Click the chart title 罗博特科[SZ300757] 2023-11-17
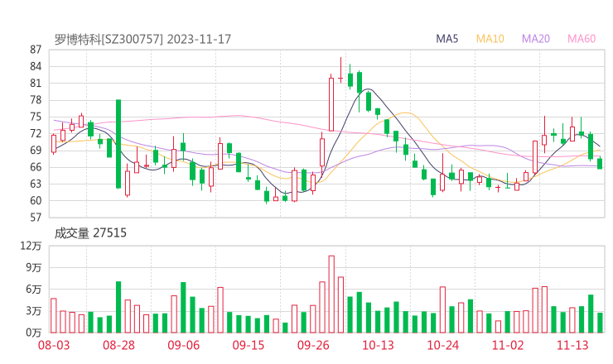Image resolution: width=613 pixels, height=364 pixels. [x=142, y=39]
